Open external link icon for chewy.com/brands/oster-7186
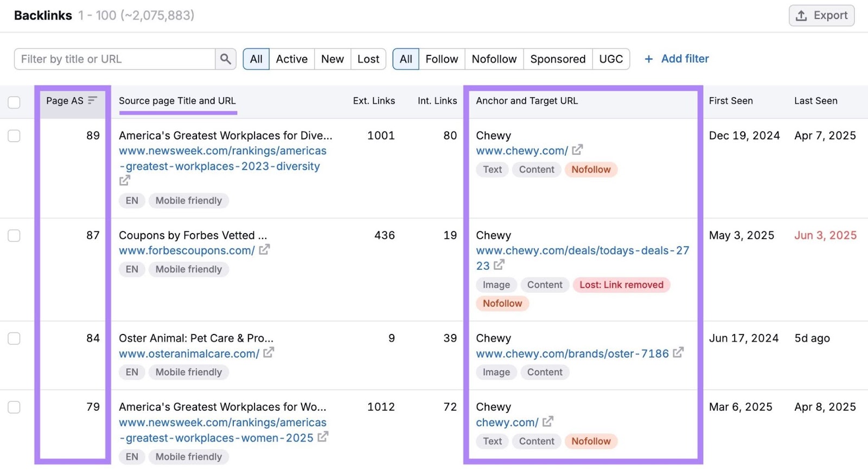This screenshot has height=473, width=868. pos(678,353)
